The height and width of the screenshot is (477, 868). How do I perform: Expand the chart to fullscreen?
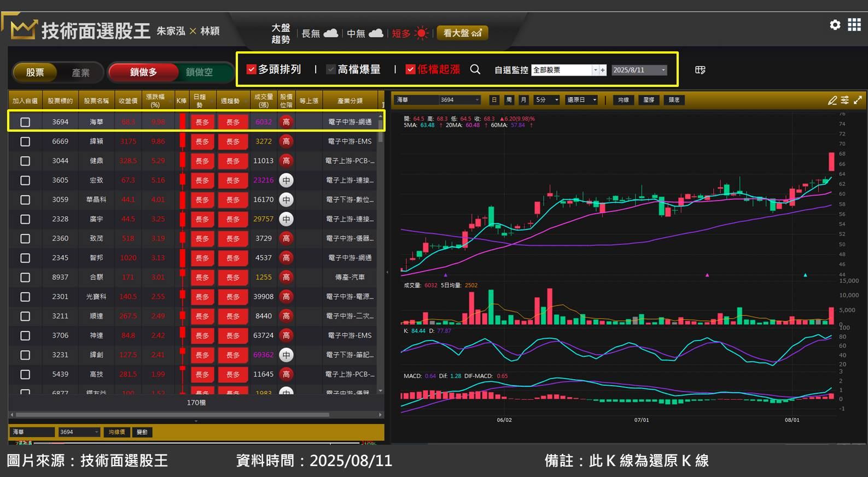[x=858, y=100]
